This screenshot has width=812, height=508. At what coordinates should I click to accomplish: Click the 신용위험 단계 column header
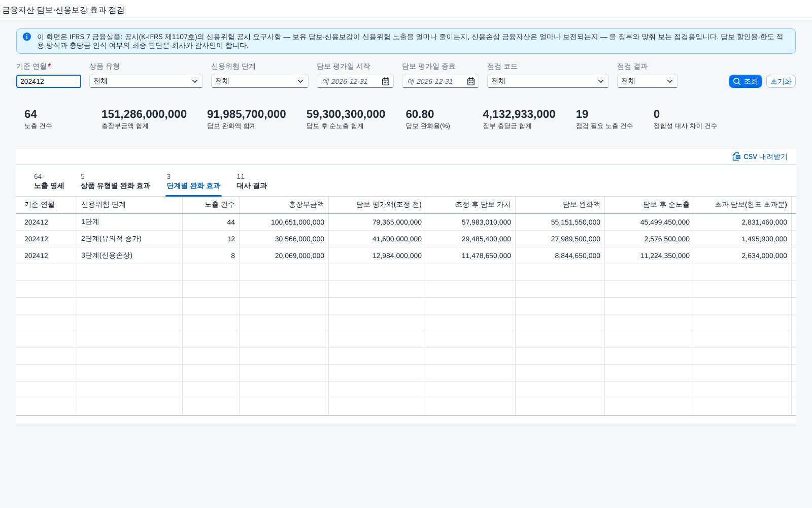coord(129,205)
